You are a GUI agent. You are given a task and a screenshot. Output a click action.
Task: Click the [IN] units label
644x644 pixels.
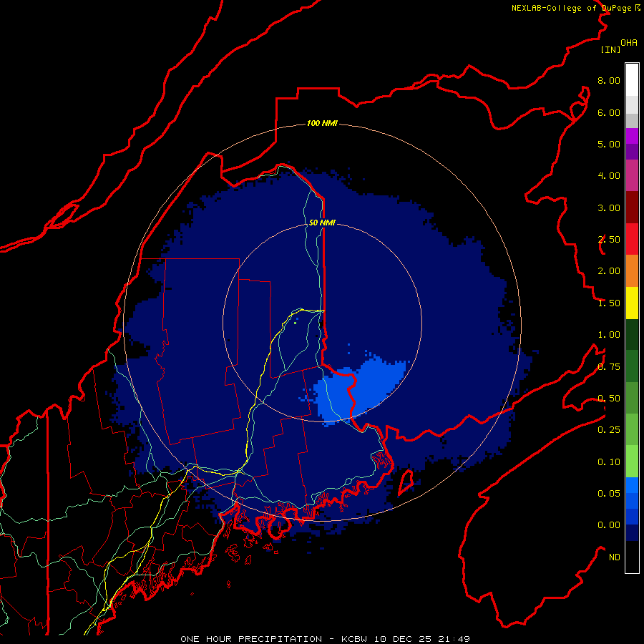[610, 49]
